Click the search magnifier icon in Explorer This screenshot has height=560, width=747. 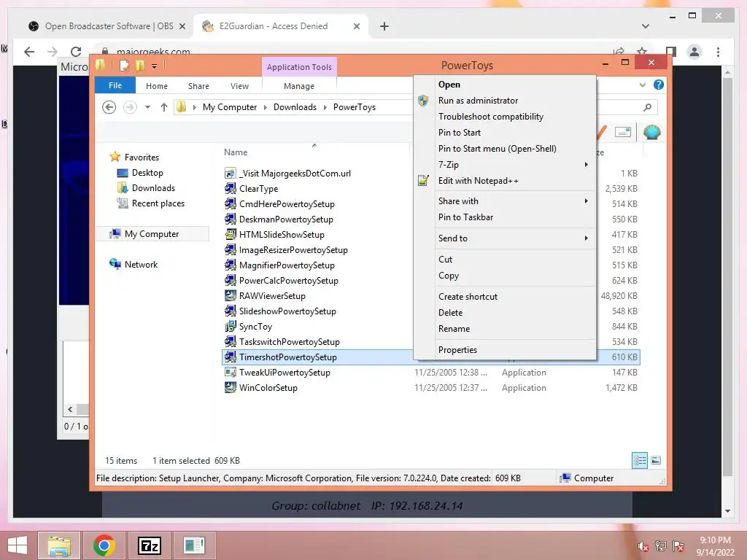(x=648, y=107)
